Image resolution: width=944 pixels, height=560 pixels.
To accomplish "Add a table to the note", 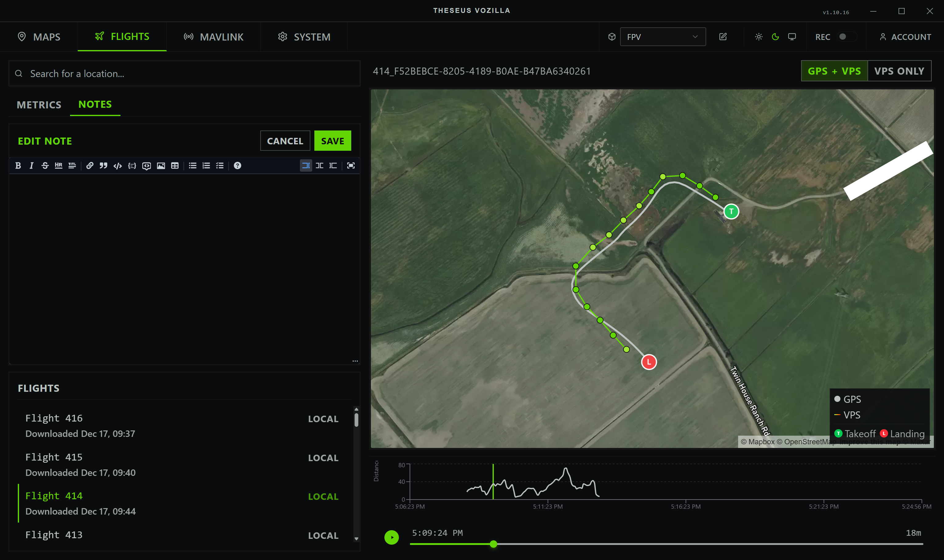I will click(175, 165).
